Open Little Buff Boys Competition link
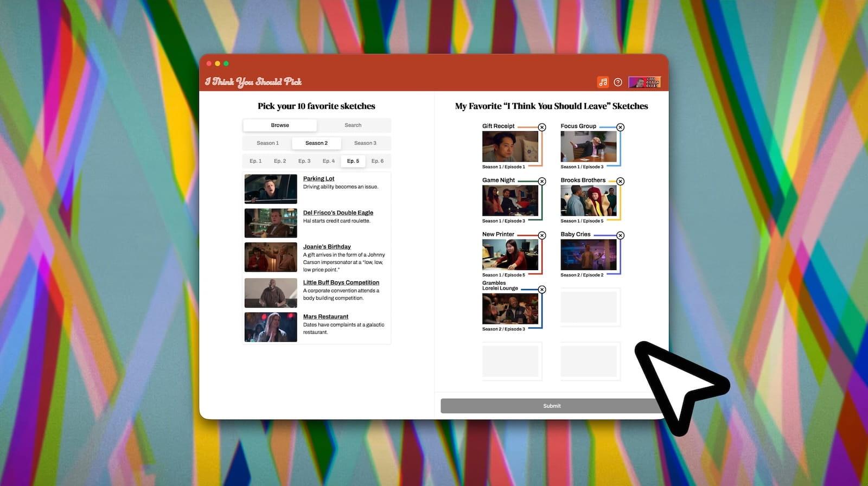This screenshot has height=486, width=868. 341,283
